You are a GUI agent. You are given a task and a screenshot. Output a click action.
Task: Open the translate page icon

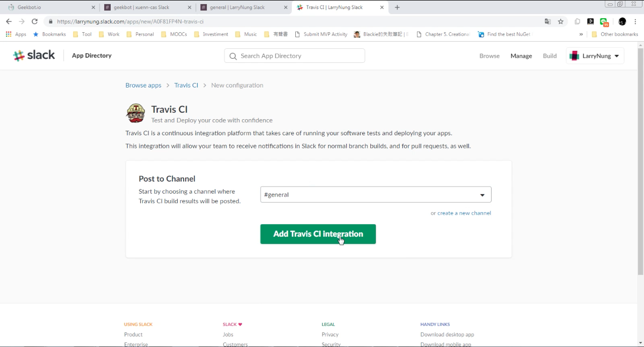coord(547,22)
